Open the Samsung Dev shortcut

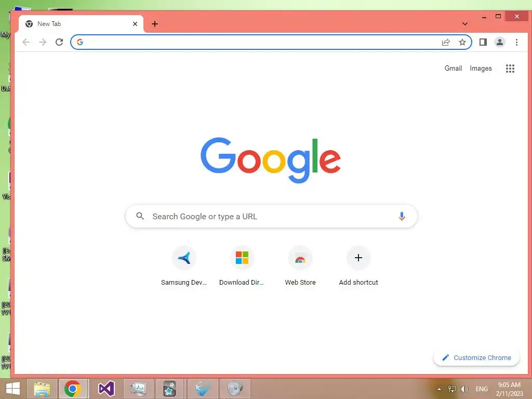[184, 265]
